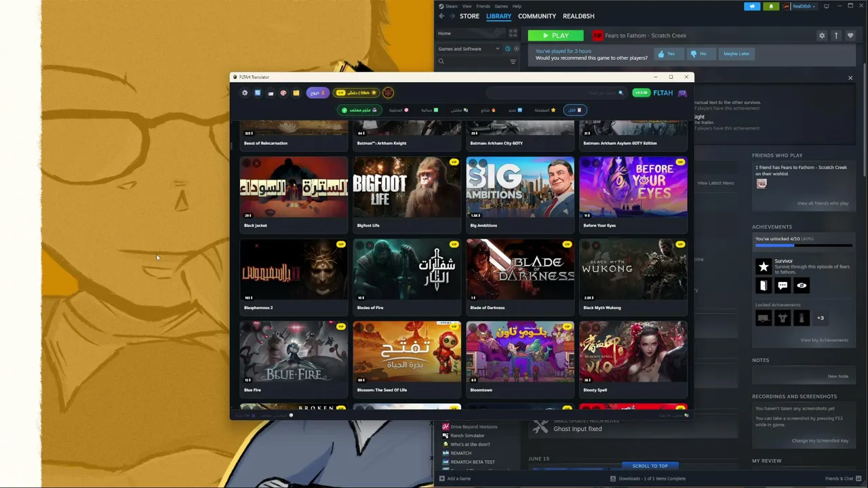Click the purple logout button in FLTAH

point(317,93)
